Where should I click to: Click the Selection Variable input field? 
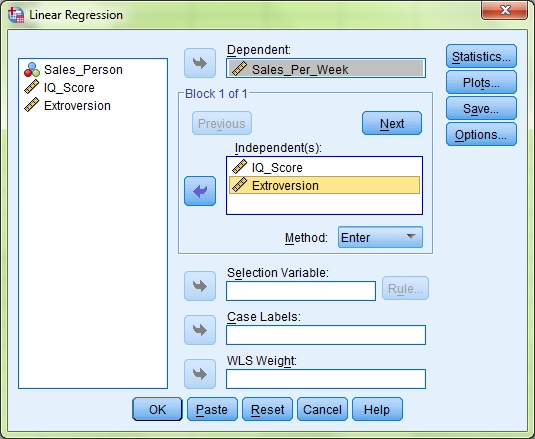coord(301,291)
